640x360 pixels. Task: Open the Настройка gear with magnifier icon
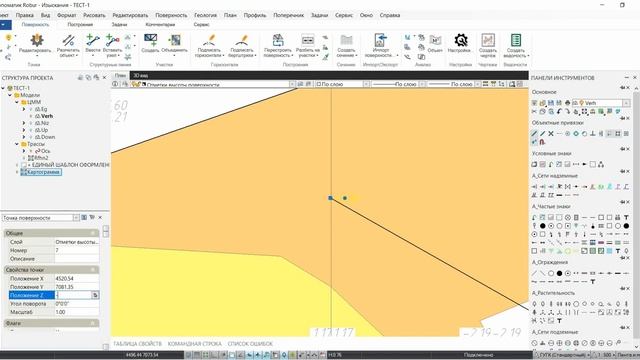coord(461,40)
